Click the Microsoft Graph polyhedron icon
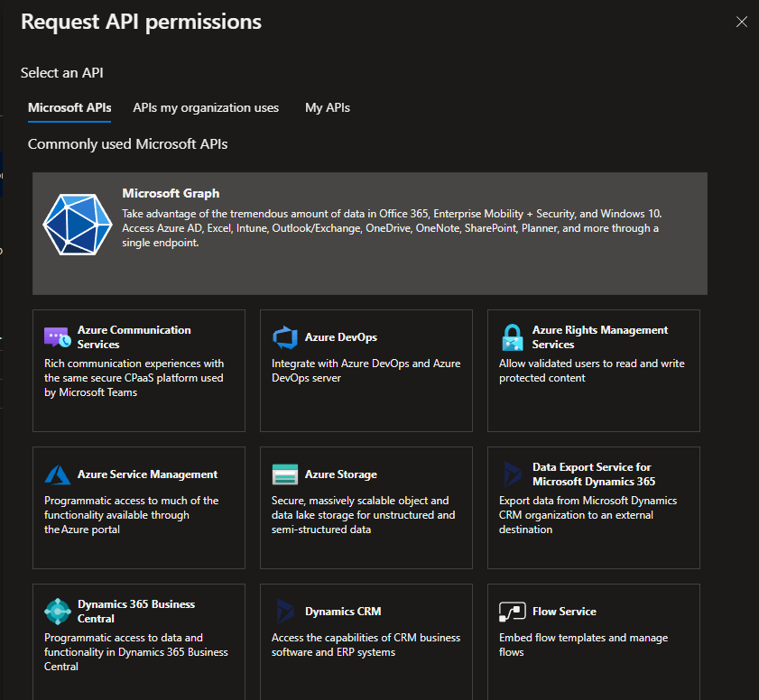 tap(77, 226)
